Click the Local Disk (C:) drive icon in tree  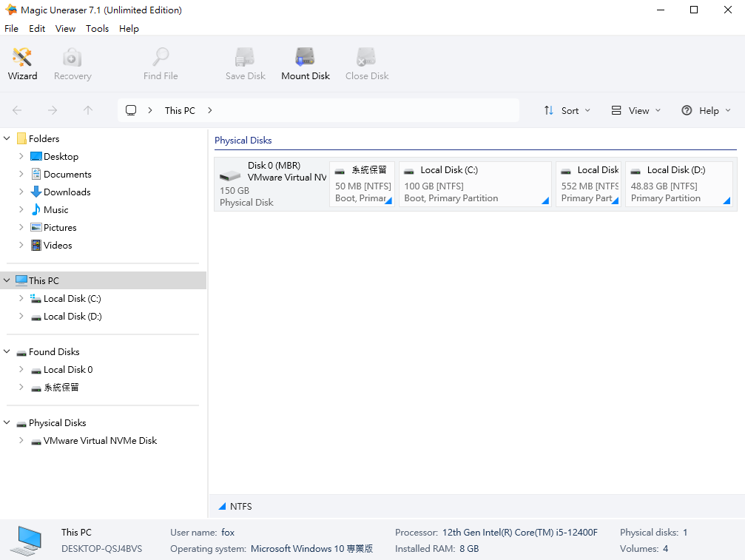point(36,298)
